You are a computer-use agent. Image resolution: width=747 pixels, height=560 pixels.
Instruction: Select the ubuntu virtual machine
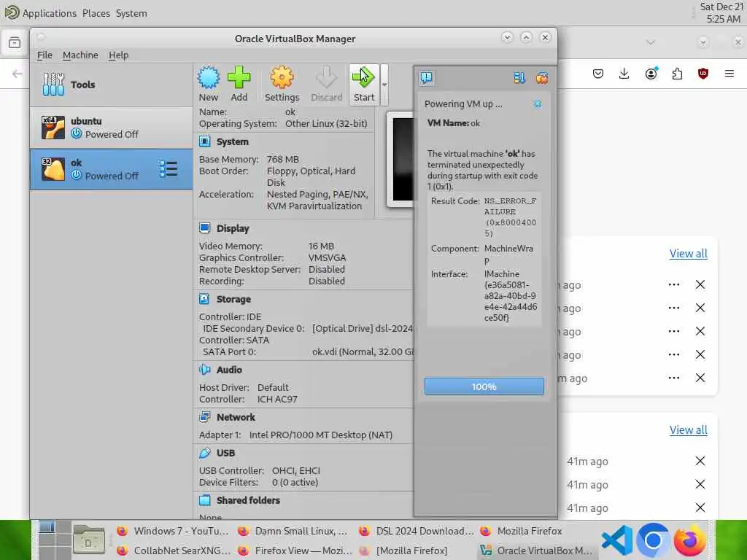111,128
